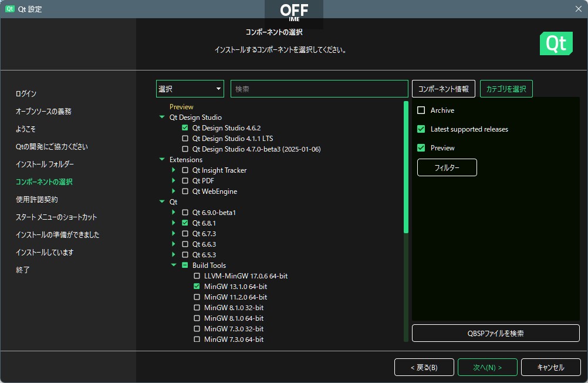Check Qt Design Studio 4.1.1 LTS
The height and width of the screenshot is (383, 588).
tap(185, 138)
